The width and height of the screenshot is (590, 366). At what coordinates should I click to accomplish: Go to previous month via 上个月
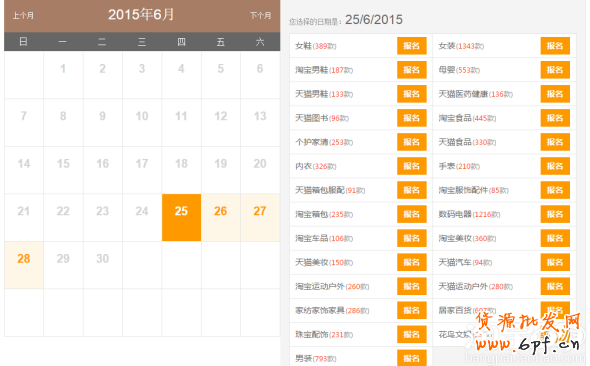click(x=23, y=15)
